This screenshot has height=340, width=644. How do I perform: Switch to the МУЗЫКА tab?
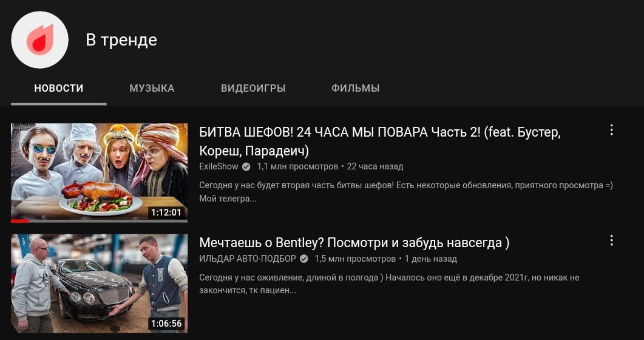[152, 88]
